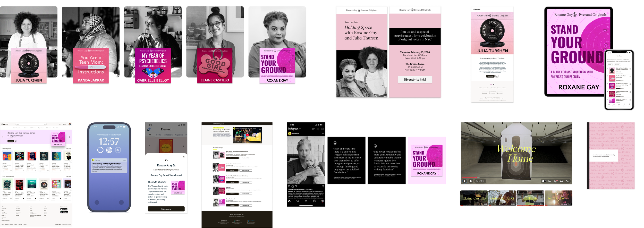The image size is (644, 228).
Task: Open the Top Charts tab in phone app
Action: tap(614, 105)
